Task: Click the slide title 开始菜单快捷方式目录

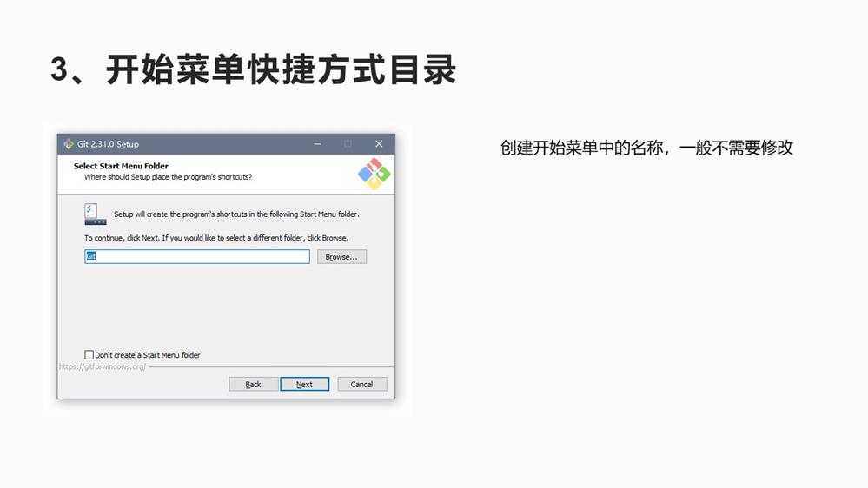Action: pos(281,69)
